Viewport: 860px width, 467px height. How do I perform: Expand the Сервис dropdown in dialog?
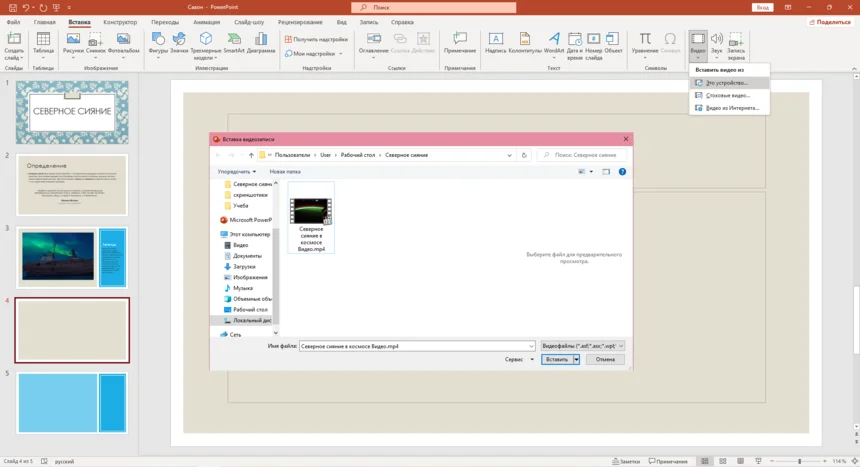(x=519, y=359)
